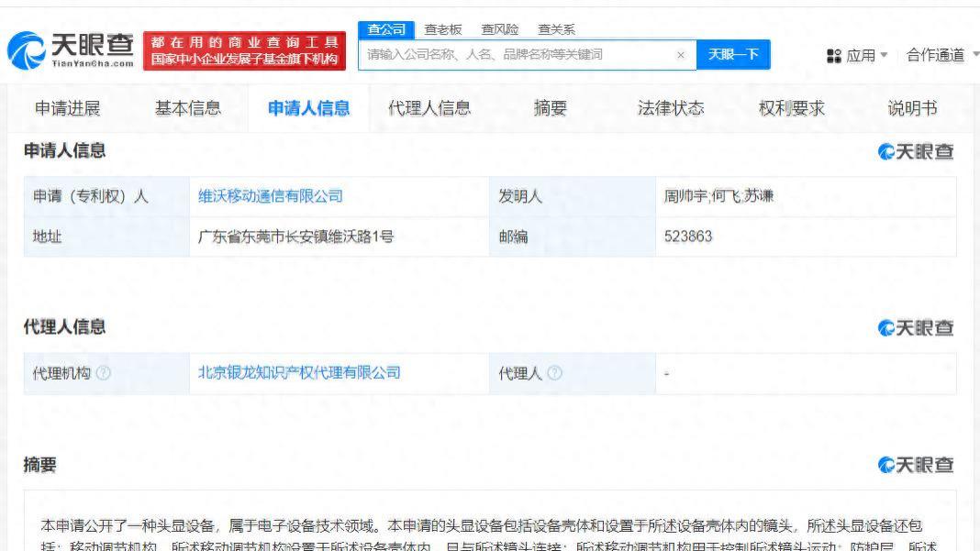The width and height of the screenshot is (980, 551).
Task: Switch to the 基本信息 tab
Action: [x=188, y=108]
